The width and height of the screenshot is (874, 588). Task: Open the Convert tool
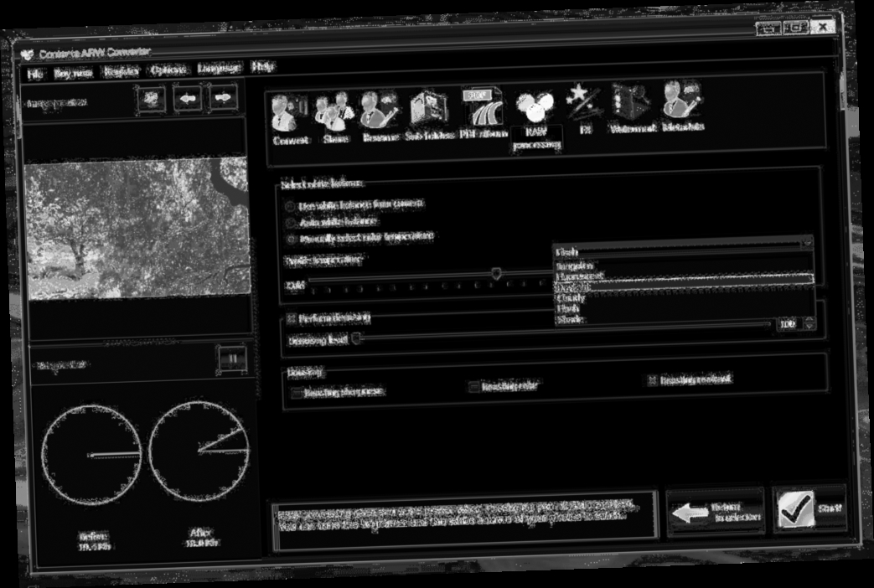289,119
